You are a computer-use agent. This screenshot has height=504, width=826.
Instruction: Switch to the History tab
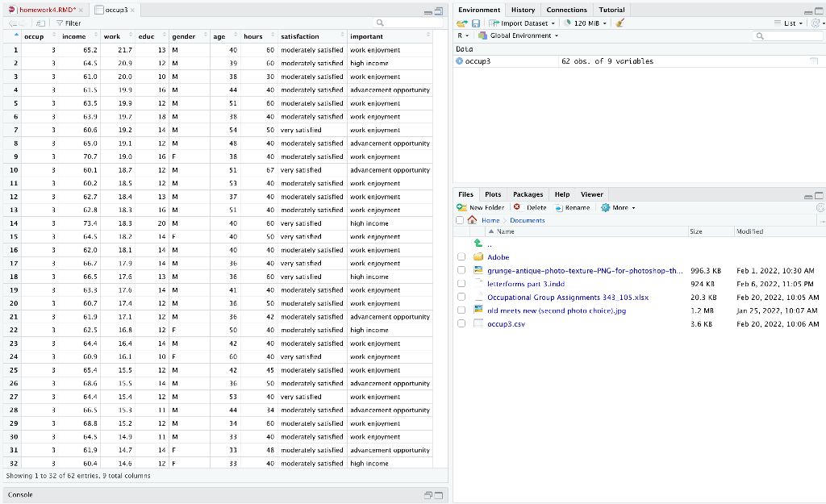point(523,10)
